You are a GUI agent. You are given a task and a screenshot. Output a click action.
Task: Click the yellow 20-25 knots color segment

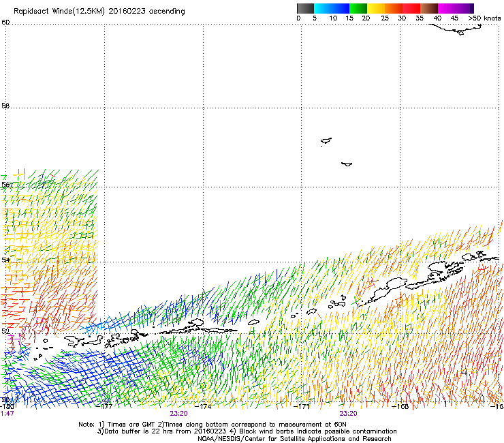[x=376, y=8]
